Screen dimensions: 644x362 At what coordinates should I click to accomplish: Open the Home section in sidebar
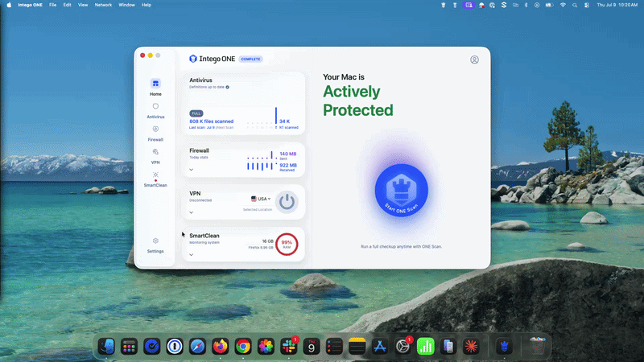click(x=155, y=88)
